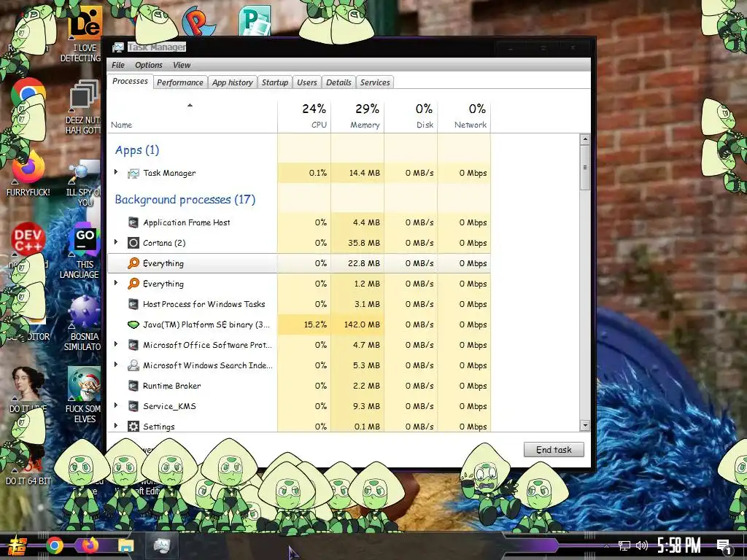The width and height of the screenshot is (747, 560).
Task: Expand the Task Manager app row
Action: pos(116,172)
